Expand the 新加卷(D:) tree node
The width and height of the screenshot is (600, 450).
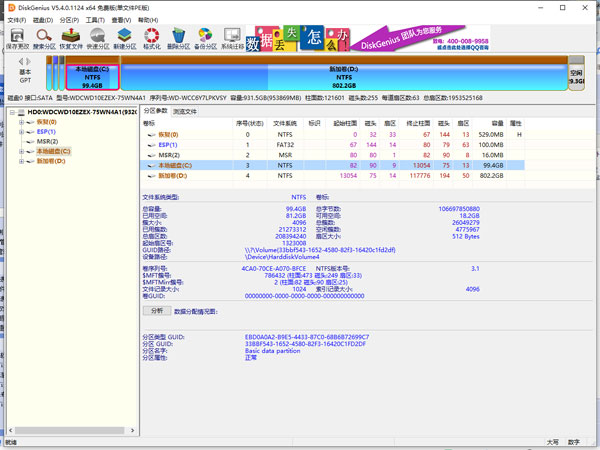(22, 160)
